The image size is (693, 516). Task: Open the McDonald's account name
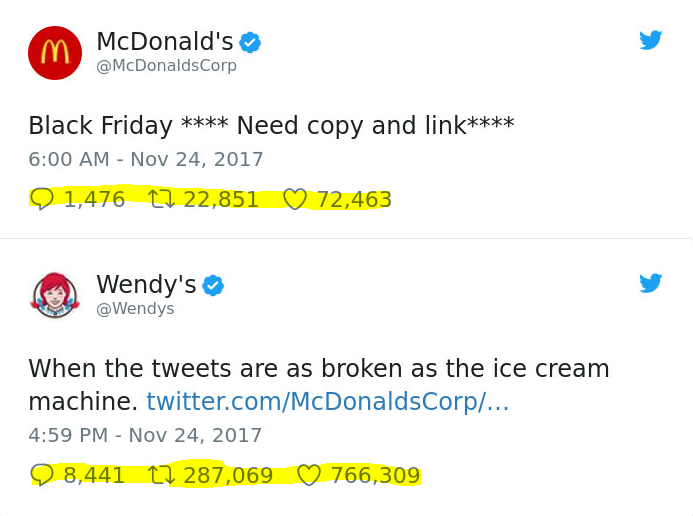click(x=164, y=42)
